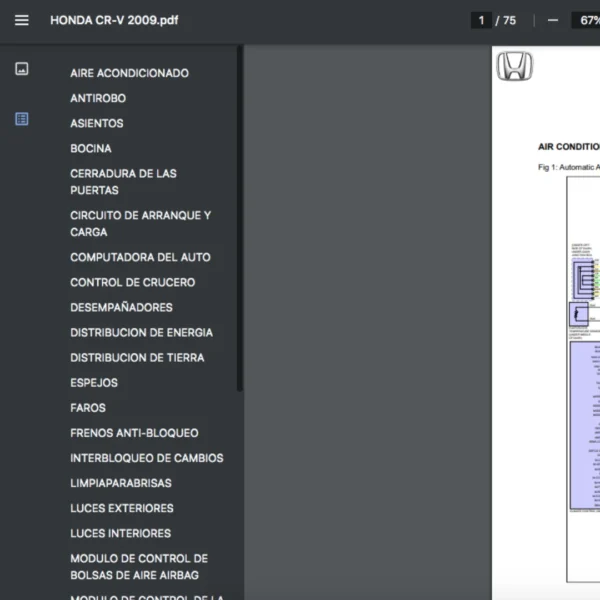Select DISTRIBUCION DE ENERGIA in outline

141,332
